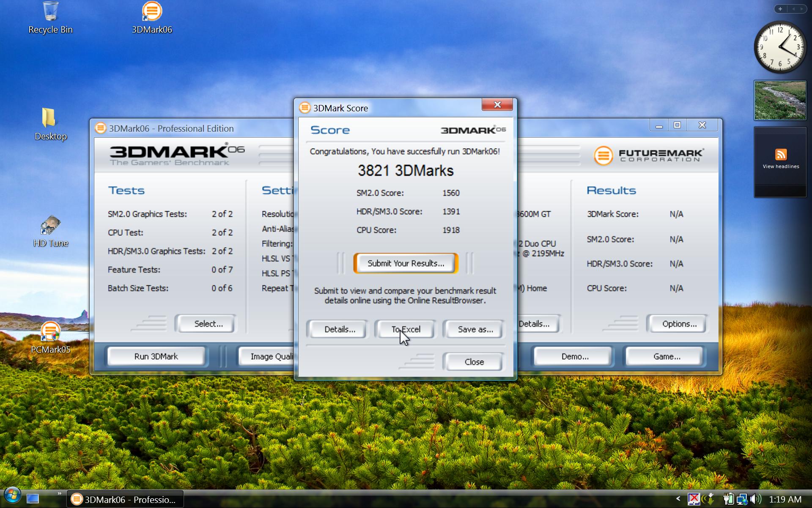Click the 3DMark Score dialog title icon

tap(304, 108)
